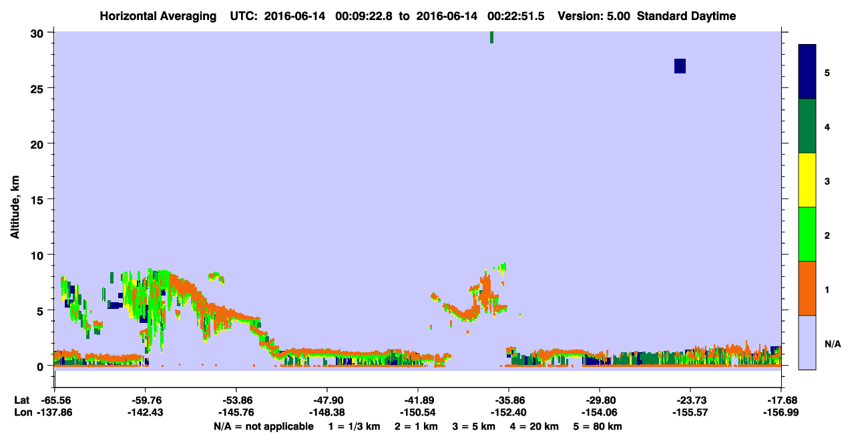This screenshot has width=868, height=445.
Task: Click the altitude tick label 20
Action: pos(37,143)
